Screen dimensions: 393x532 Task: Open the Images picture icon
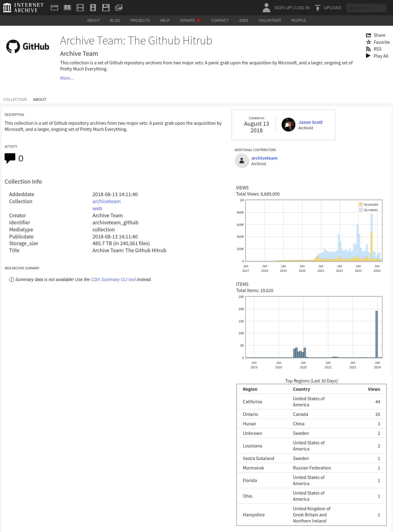119,8
